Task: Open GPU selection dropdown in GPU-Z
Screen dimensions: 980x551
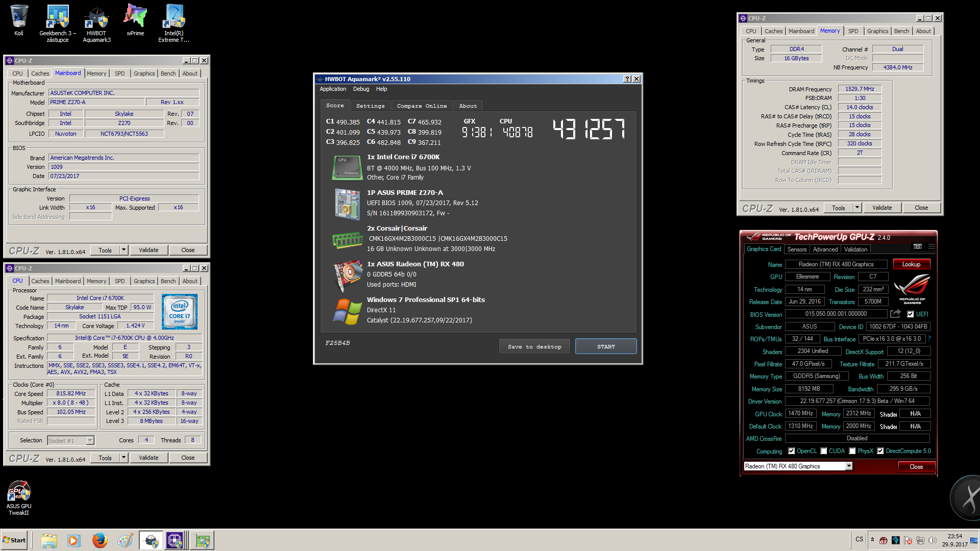Action: (x=849, y=466)
